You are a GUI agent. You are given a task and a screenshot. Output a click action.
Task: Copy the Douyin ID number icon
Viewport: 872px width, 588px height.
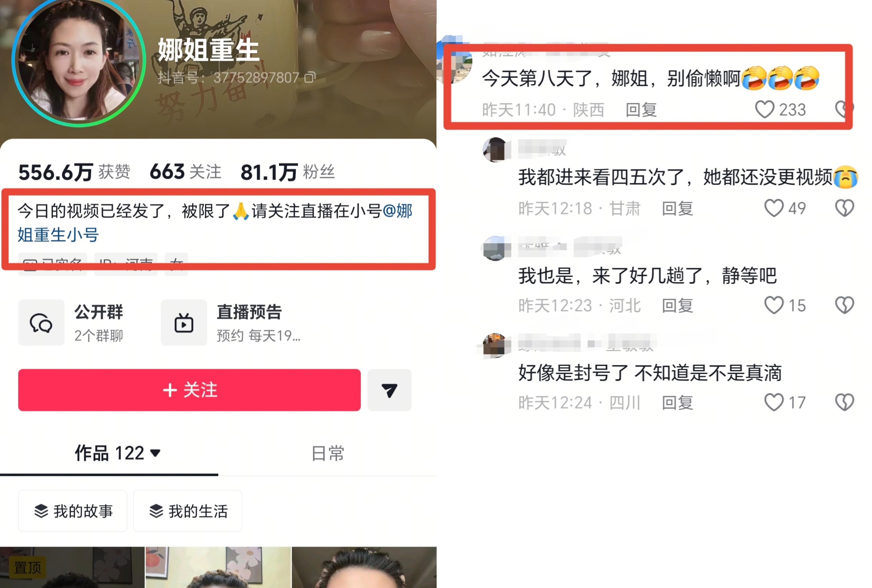tap(310, 78)
